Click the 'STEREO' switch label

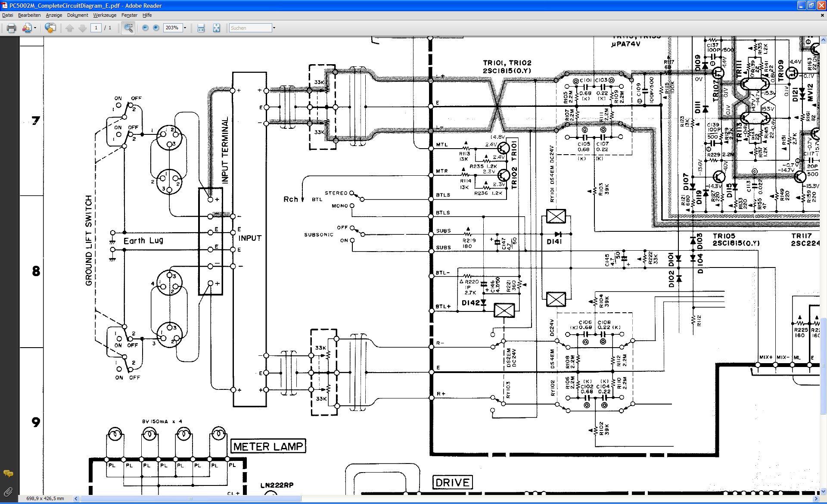(x=336, y=193)
